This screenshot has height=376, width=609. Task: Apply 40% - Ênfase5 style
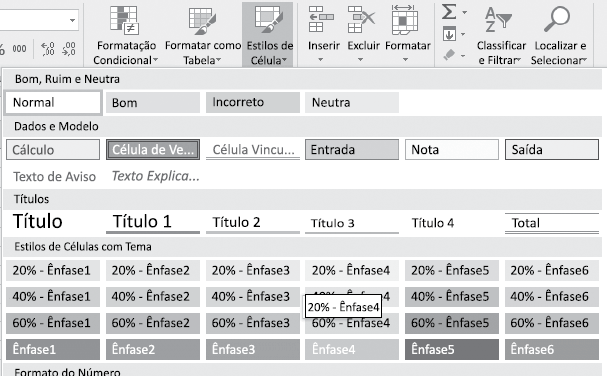[x=452, y=297]
